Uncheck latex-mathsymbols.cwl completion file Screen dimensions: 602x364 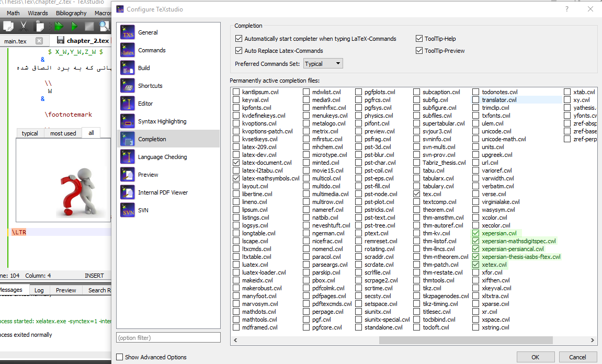coord(236,178)
